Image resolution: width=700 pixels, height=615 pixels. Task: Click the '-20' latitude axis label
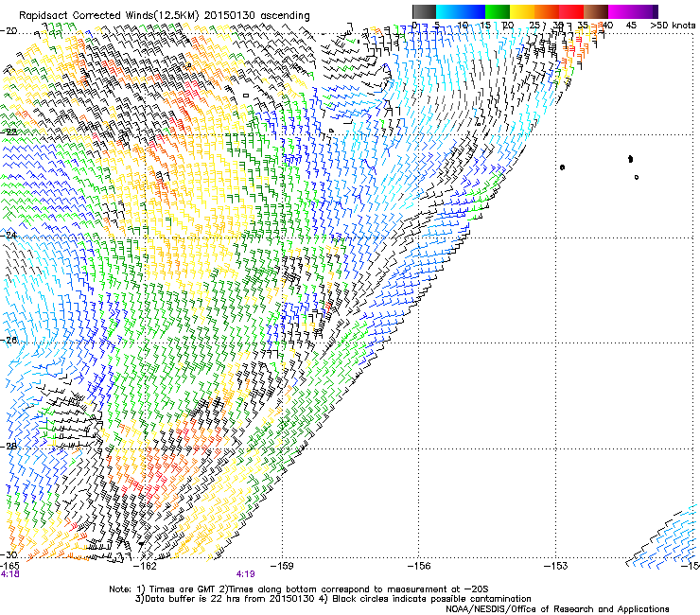pyautogui.click(x=9, y=31)
